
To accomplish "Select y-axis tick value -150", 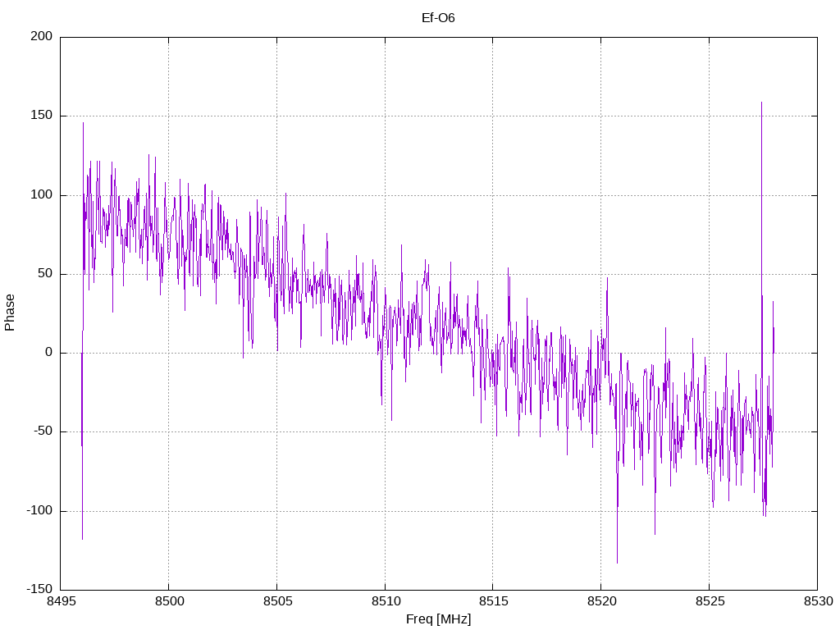I will pos(40,589).
